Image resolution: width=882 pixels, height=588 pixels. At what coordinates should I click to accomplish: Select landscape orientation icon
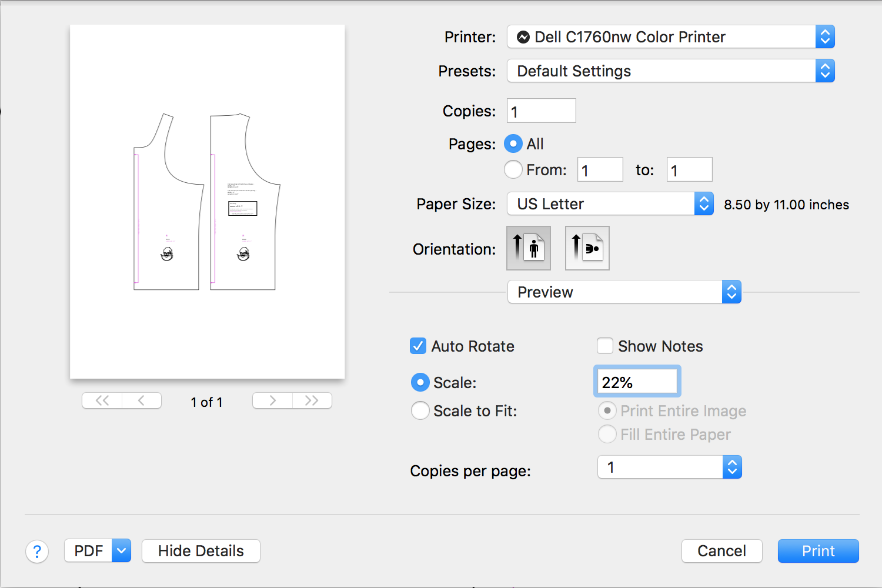pyautogui.click(x=587, y=248)
